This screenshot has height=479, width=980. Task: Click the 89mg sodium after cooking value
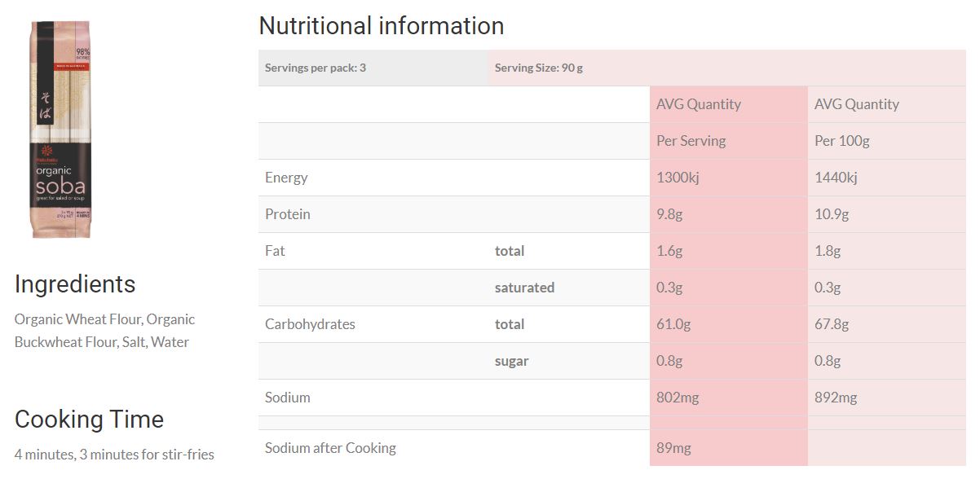coord(673,448)
